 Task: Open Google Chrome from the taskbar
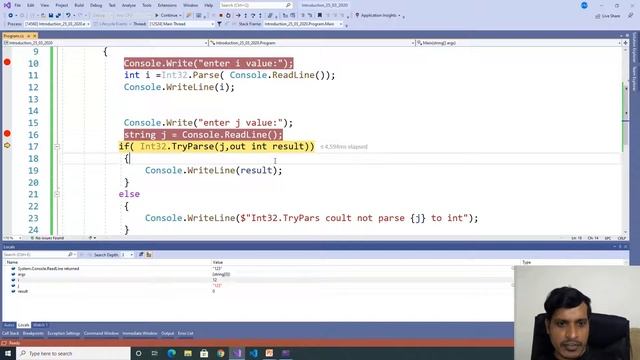[x=220, y=353]
